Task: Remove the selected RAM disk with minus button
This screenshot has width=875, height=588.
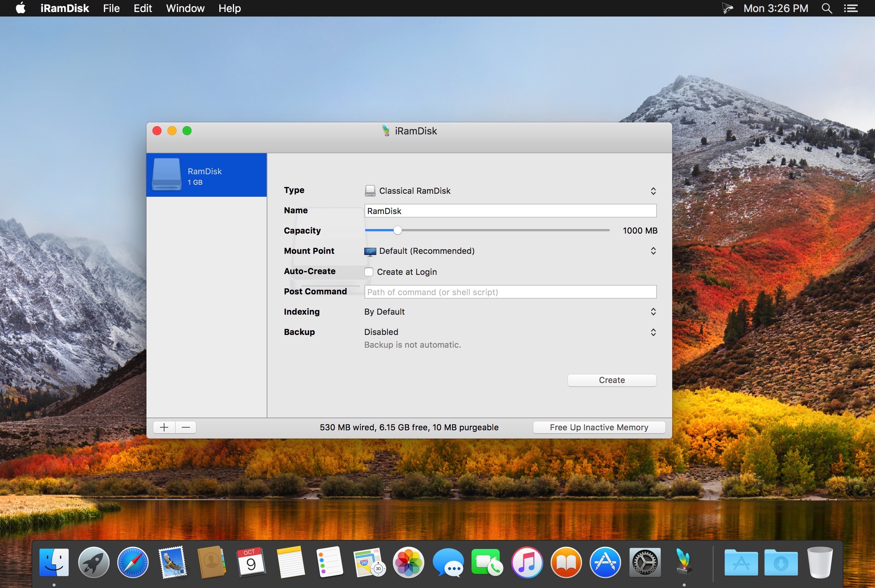Action: [x=186, y=427]
